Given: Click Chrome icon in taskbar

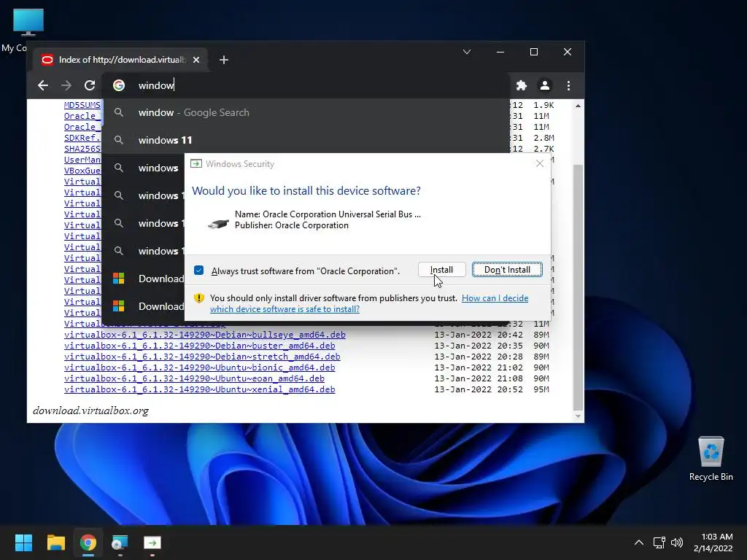Looking at the screenshot, I should (x=88, y=542).
